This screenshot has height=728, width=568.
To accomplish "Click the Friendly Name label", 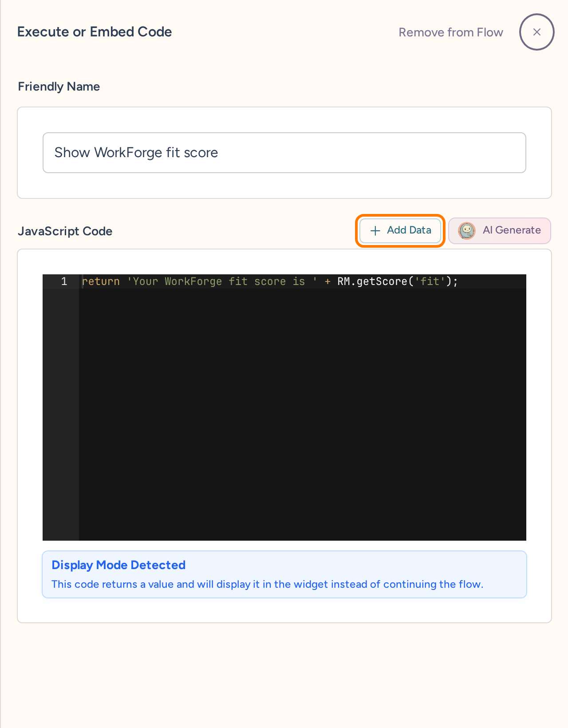I will click(x=59, y=87).
